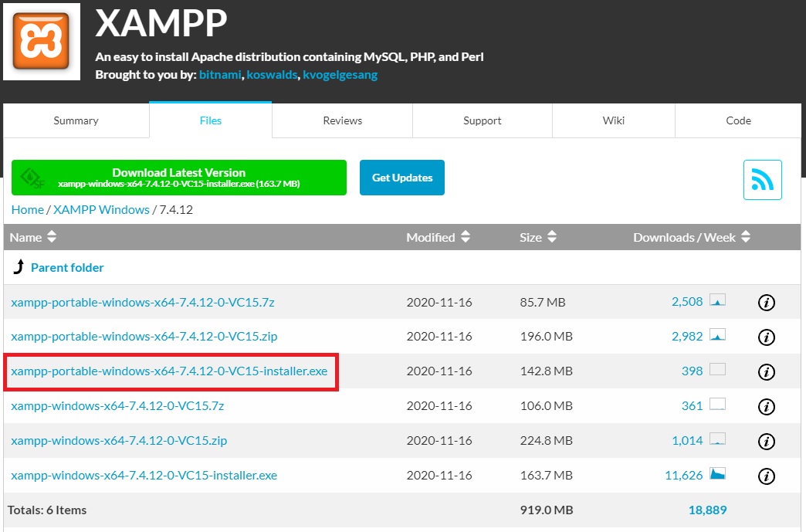Click the 85.7 MB size cell
The height and width of the screenshot is (532, 806).
pos(543,302)
